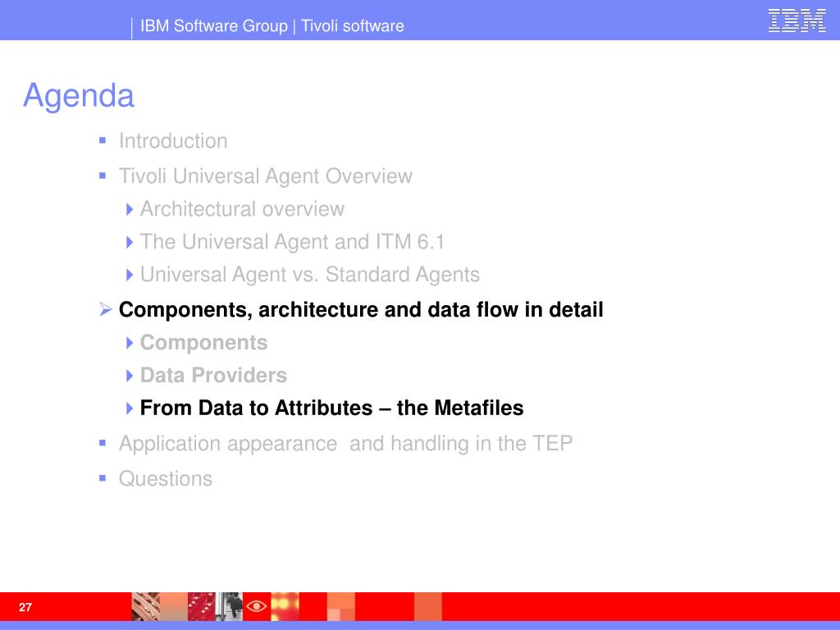Image resolution: width=840 pixels, height=630 pixels.
Task: Click square bullet beside Tivoli Universal Agent Overview
Action: (103, 176)
